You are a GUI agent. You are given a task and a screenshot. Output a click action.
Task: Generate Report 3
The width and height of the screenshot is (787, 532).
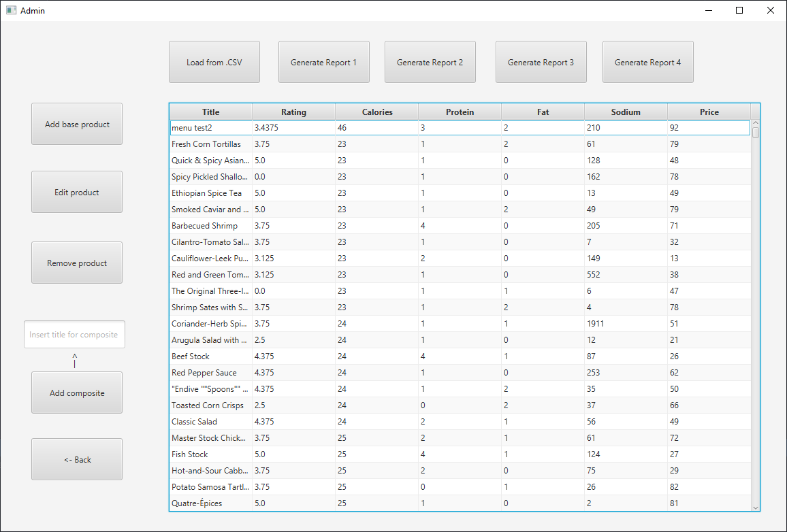point(541,61)
